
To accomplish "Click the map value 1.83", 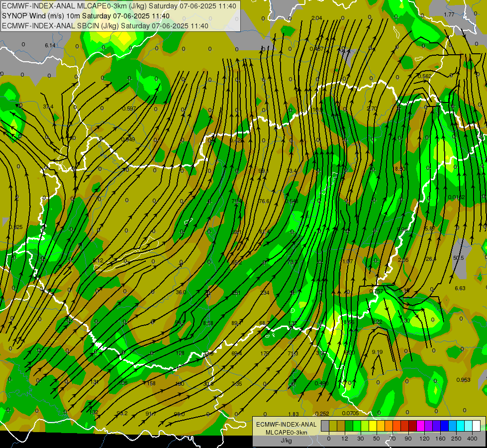I will (x=293, y=414).
